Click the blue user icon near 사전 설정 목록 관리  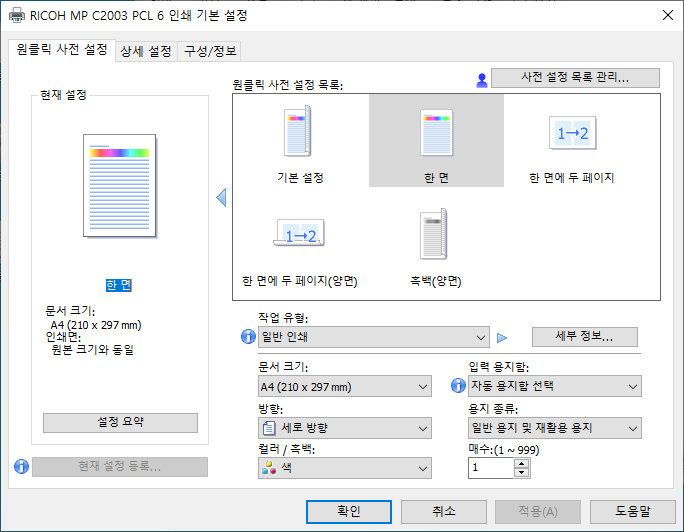click(x=482, y=80)
